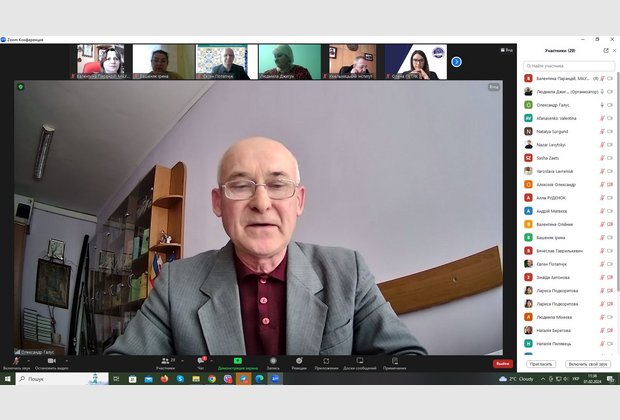The image size is (620, 420).
Task: Select Зінаїда Антонова participant row
Action: (x=569, y=277)
